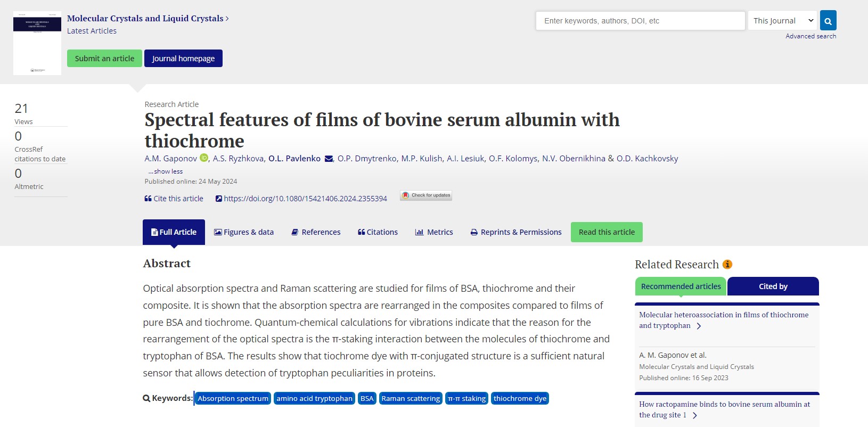Open the References tab
The height and width of the screenshot is (427, 868).
[316, 232]
